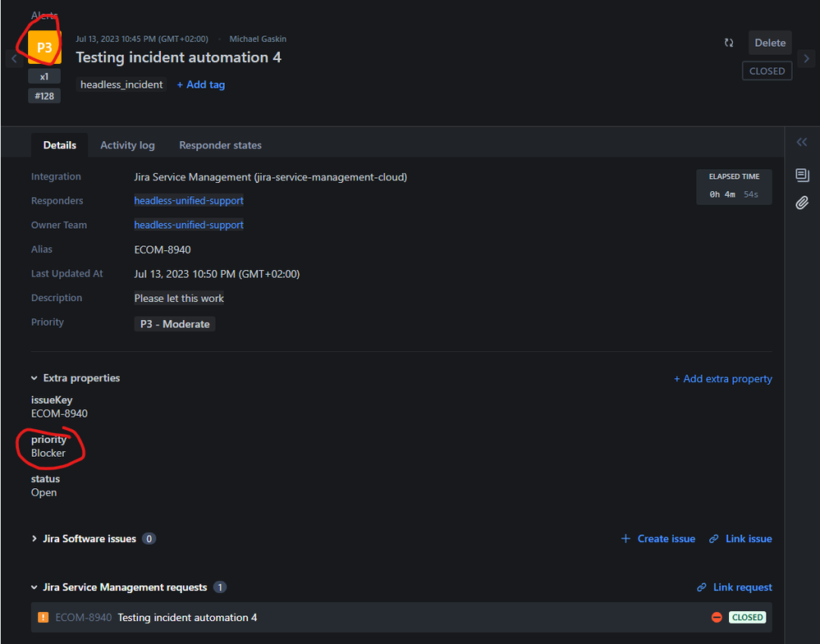Viewport: 820px width, 644px height.
Task: Click the Integration value Jira Service Management
Action: (270, 177)
